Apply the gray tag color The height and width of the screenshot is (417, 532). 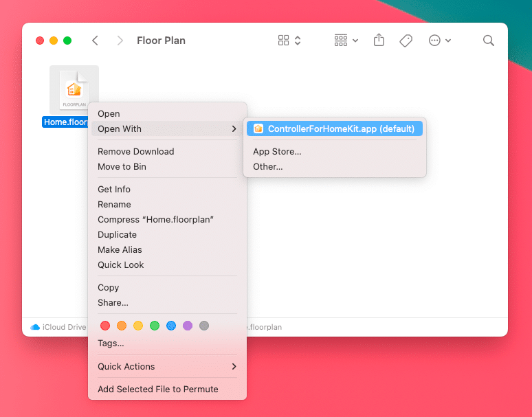point(204,326)
